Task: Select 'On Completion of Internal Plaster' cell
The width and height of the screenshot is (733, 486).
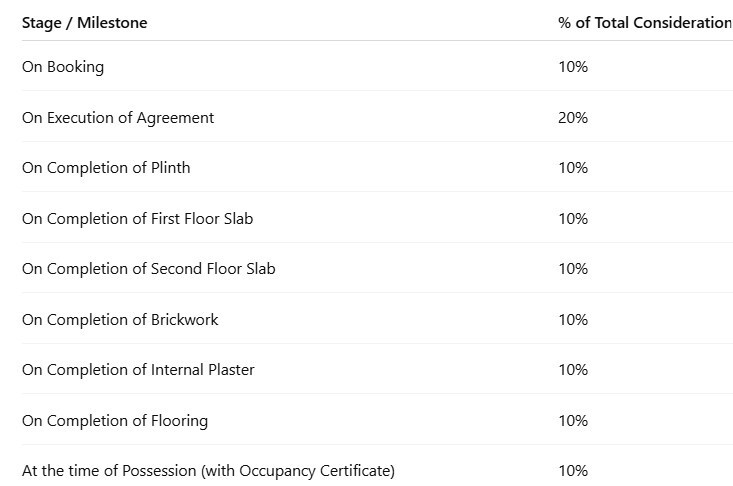Action: [x=138, y=370]
